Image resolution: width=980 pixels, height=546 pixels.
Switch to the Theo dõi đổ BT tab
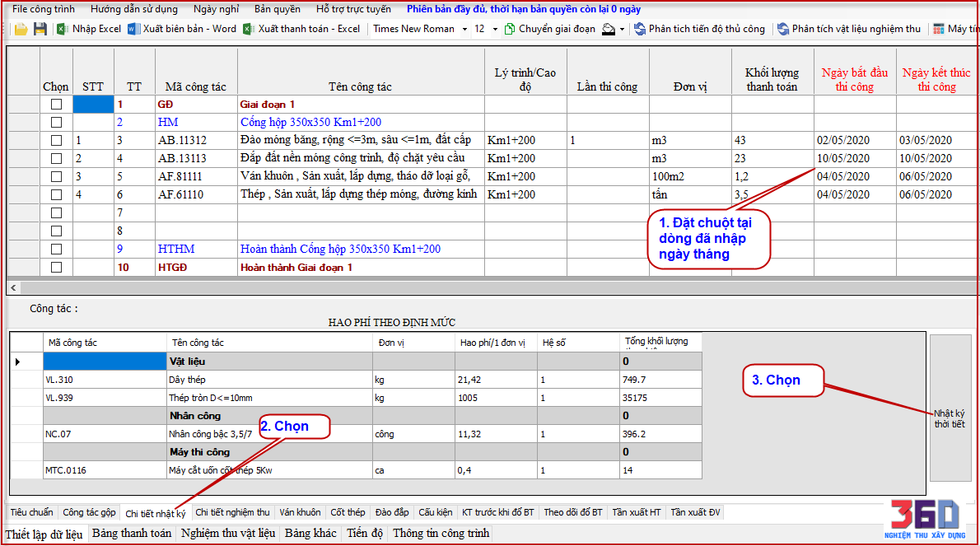click(573, 512)
